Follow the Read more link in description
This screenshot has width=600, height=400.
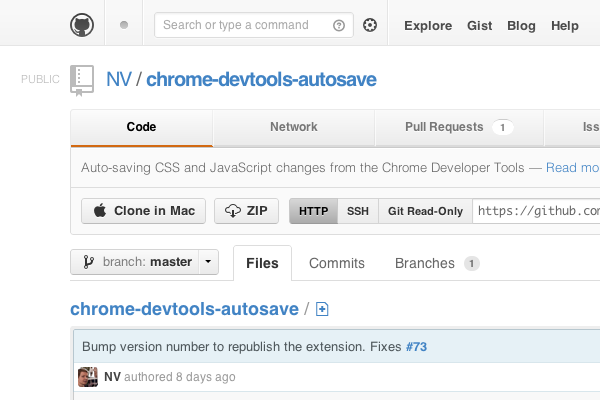point(572,168)
